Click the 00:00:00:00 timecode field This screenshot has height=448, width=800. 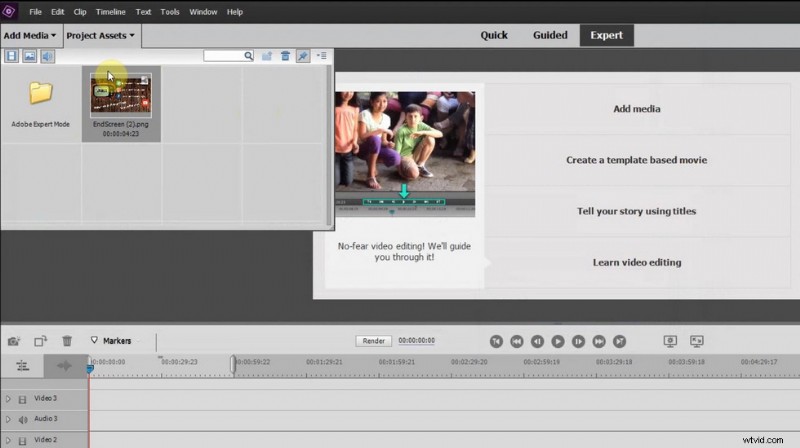416,340
